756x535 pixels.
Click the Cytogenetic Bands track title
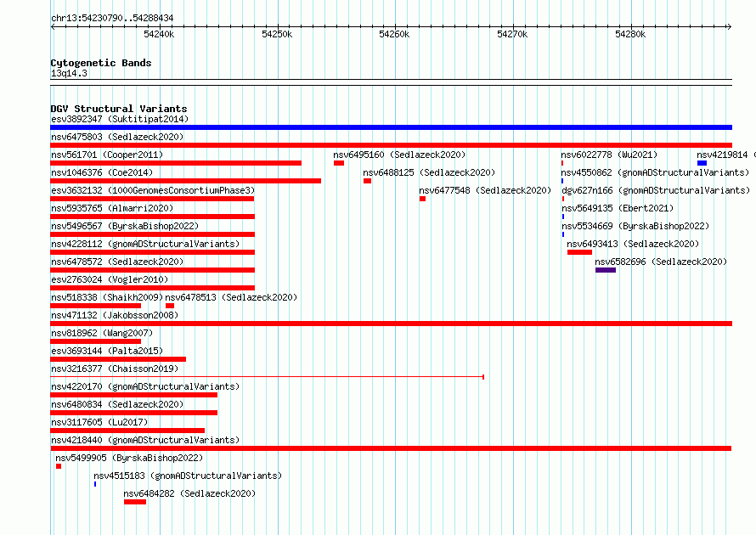pos(101,63)
